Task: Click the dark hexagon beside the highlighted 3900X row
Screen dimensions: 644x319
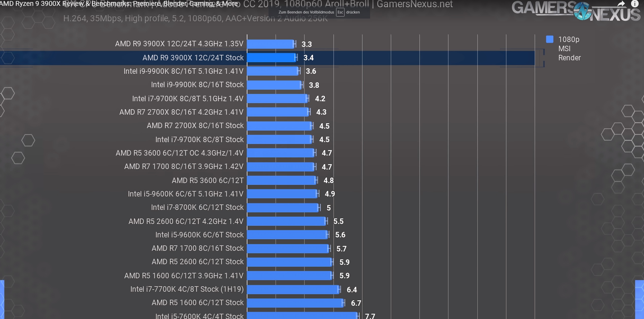Action: 8,58
